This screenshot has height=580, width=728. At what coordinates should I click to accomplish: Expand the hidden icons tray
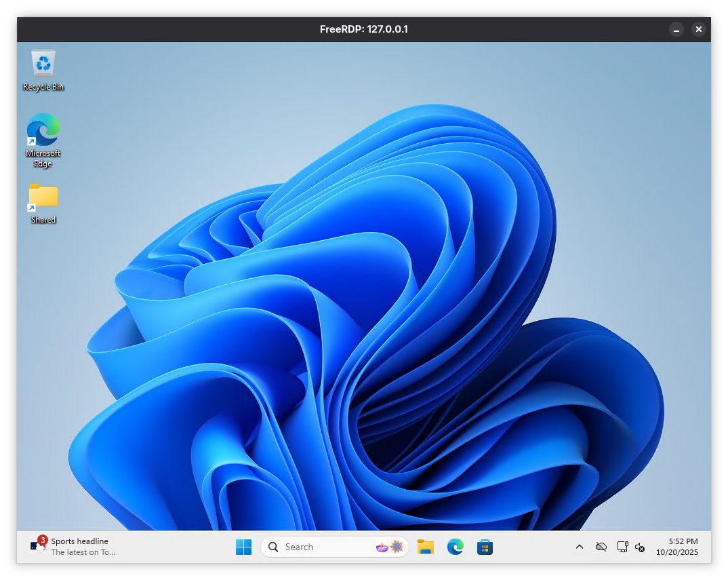pyautogui.click(x=580, y=547)
